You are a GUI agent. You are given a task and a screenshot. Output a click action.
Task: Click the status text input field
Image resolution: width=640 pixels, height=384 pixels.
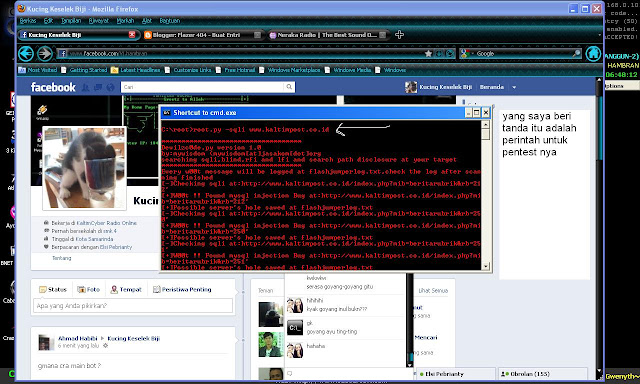[133, 306]
